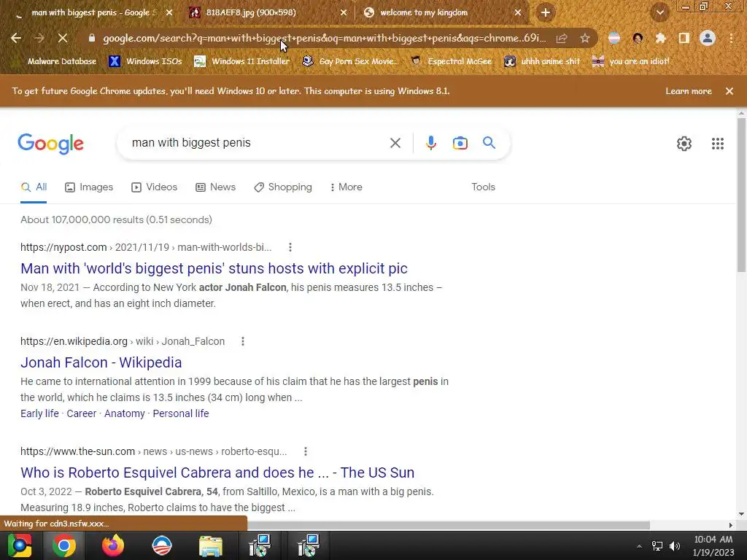
Task: Open the Windows Start button
Action: 20,545
